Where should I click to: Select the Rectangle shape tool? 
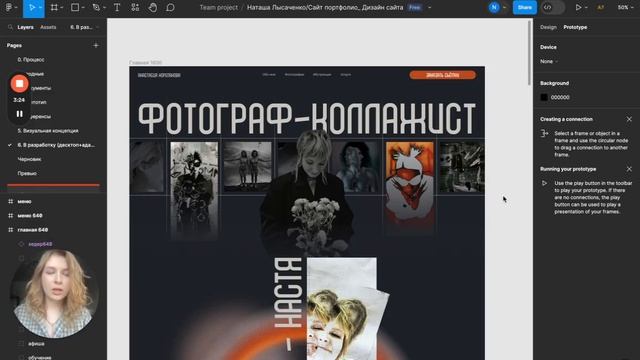[x=75, y=7]
